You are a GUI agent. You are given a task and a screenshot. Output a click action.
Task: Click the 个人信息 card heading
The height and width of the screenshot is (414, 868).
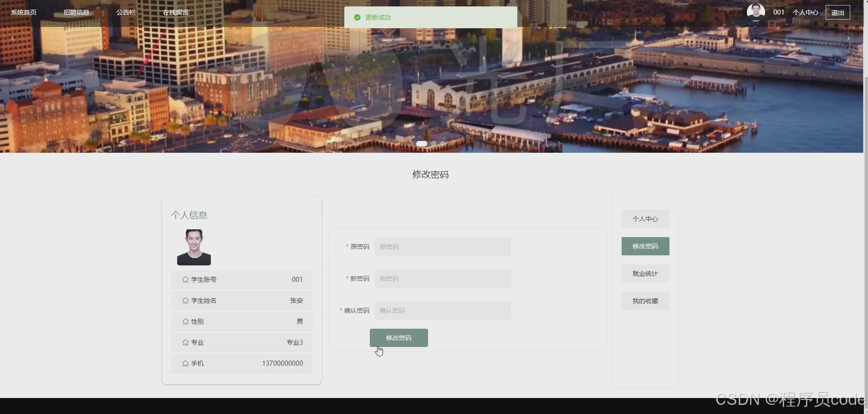pos(189,215)
